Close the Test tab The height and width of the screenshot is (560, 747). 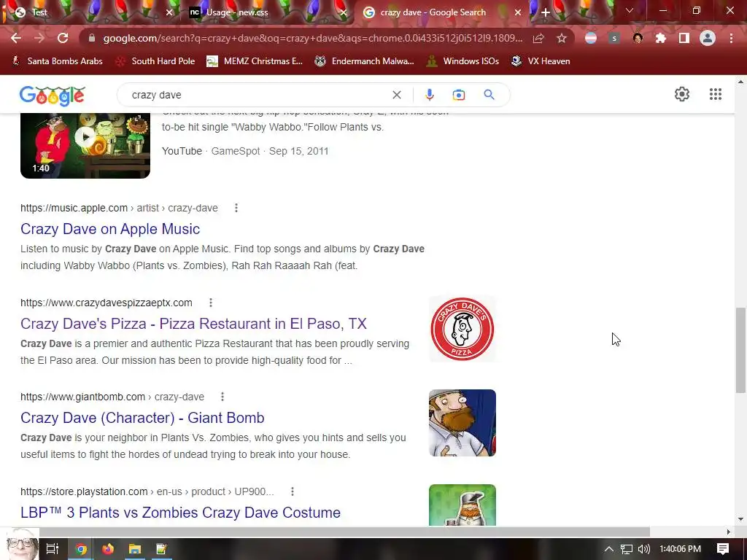169,13
